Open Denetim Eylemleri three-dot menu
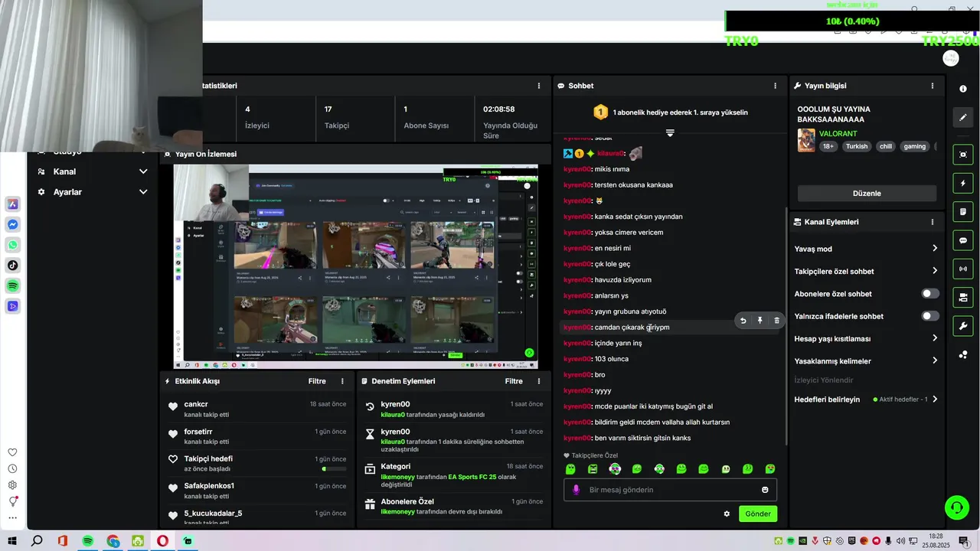This screenshot has height=551, width=980. point(539,381)
